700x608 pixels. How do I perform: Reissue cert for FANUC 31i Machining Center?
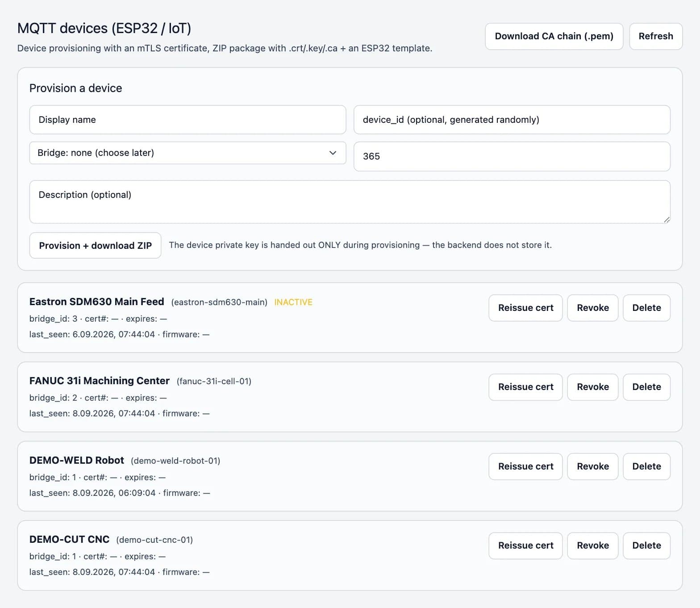(525, 387)
